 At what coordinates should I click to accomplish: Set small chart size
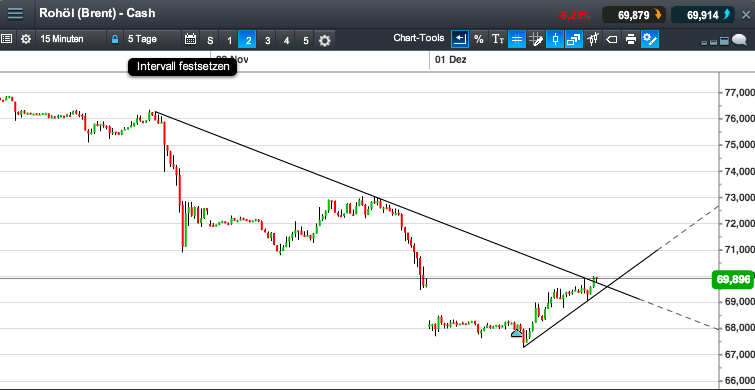[704, 43]
